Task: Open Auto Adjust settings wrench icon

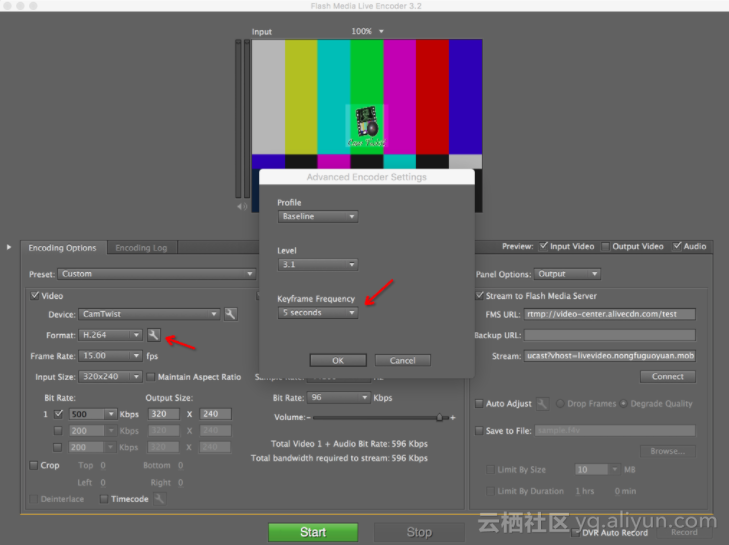Action: click(542, 404)
